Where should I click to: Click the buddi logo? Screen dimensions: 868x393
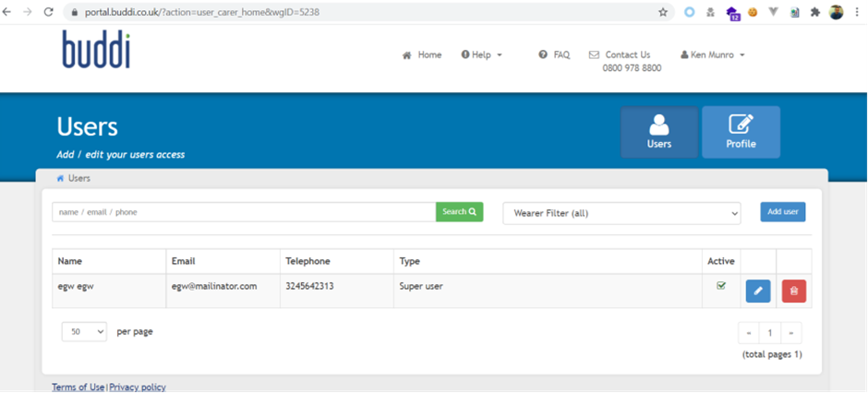pyautogui.click(x=96, y=50)
